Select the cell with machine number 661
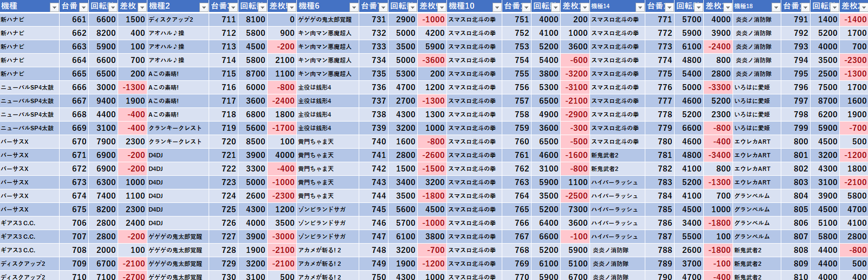Viewport: 868px width, 280px height. tap(74, 20)
